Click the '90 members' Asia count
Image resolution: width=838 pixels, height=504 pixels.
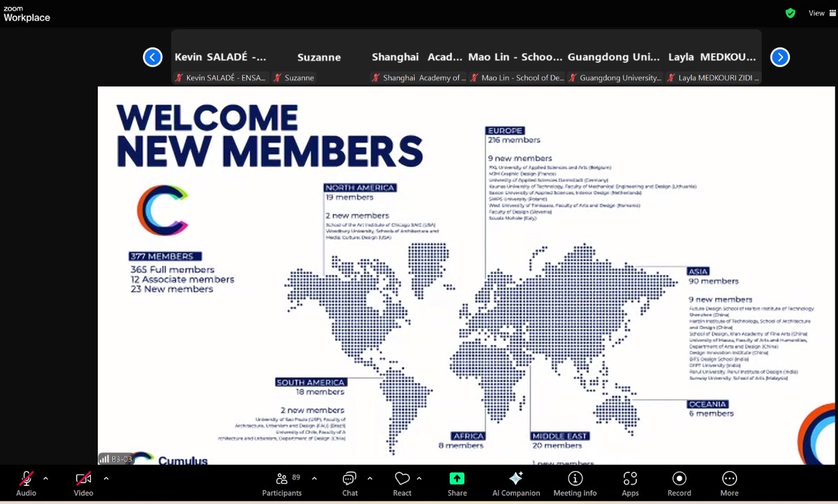click(714, 281)
